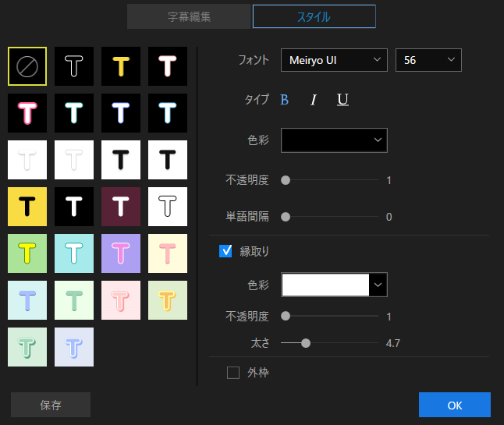Select white T with teal glow preset
The image size is (504, 425).
74,113
